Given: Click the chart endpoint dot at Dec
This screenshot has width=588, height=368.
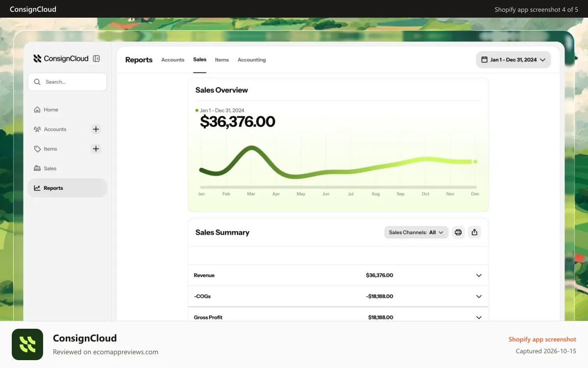Looking at the screenshot, I should pyautogui.click(x=475, y=161).
